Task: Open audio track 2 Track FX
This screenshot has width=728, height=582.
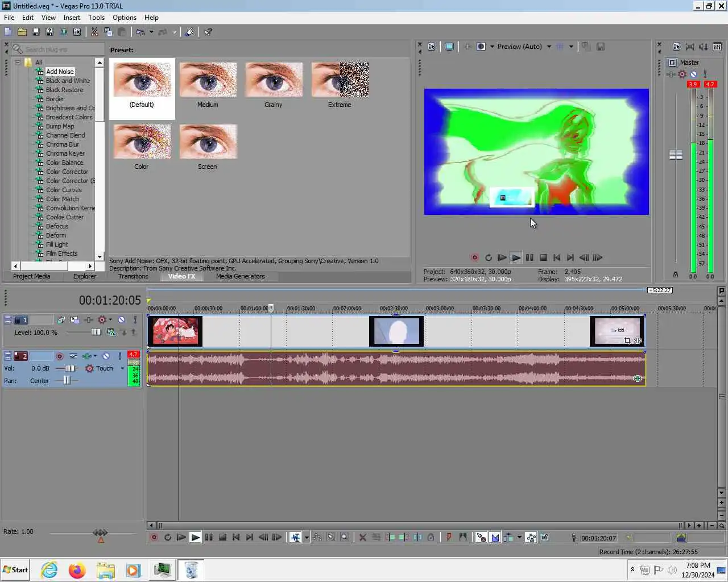Action: 86,356
